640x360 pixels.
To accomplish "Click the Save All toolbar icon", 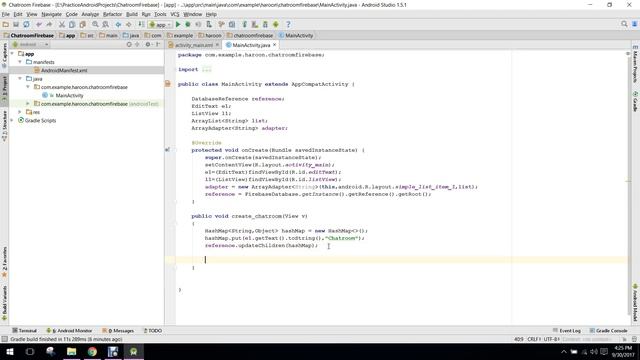I will (16, 24).
